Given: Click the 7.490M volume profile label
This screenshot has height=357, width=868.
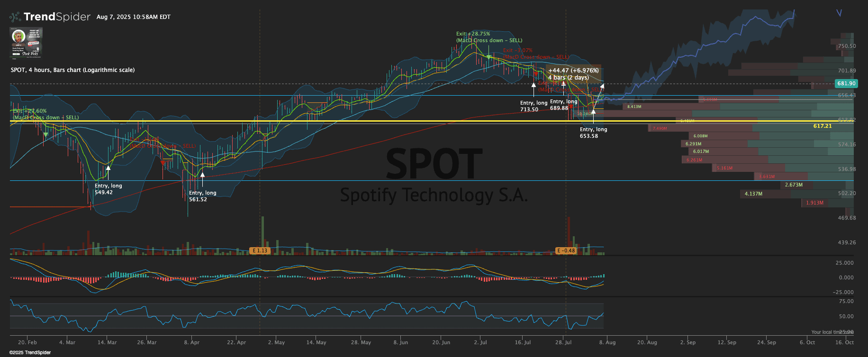Looking at the screenshot, I should pos(660,128).
